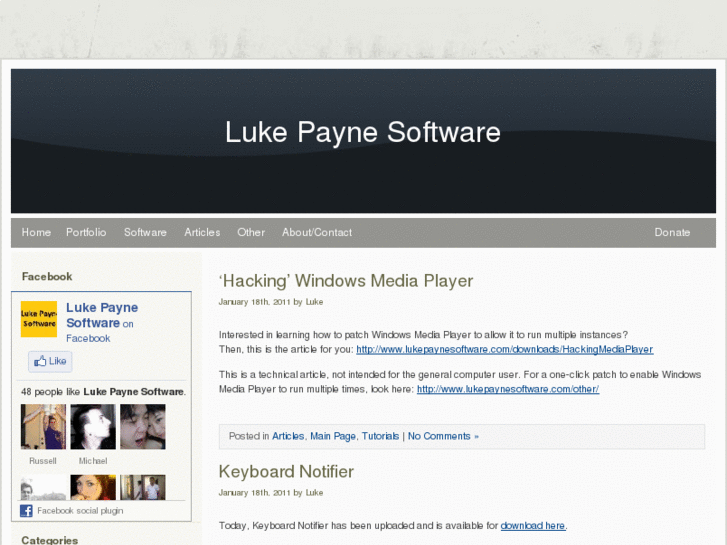Click Luke Payne Software on Facebook link
The width and height of the screenshot is (727, 545).
point(102,322)
